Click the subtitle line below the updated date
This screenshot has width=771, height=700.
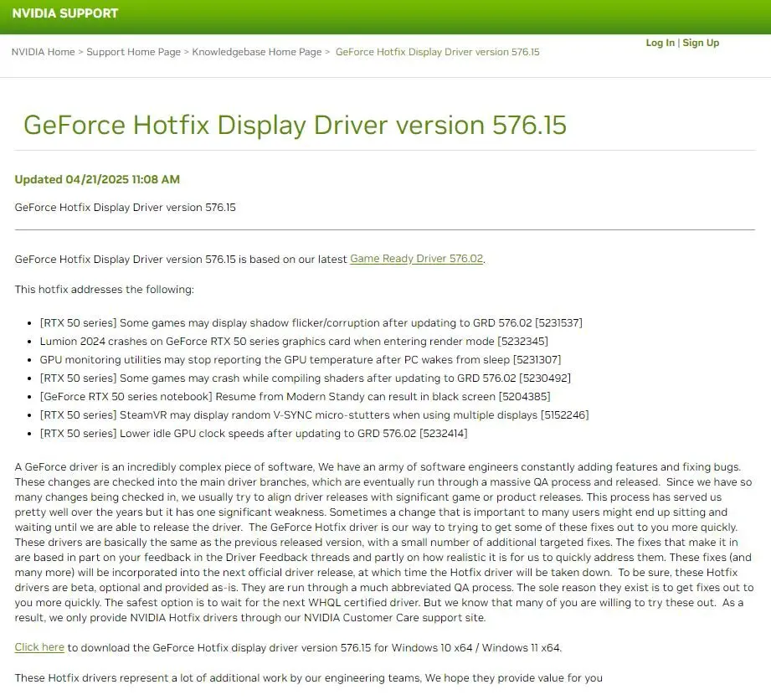(126, 208)
